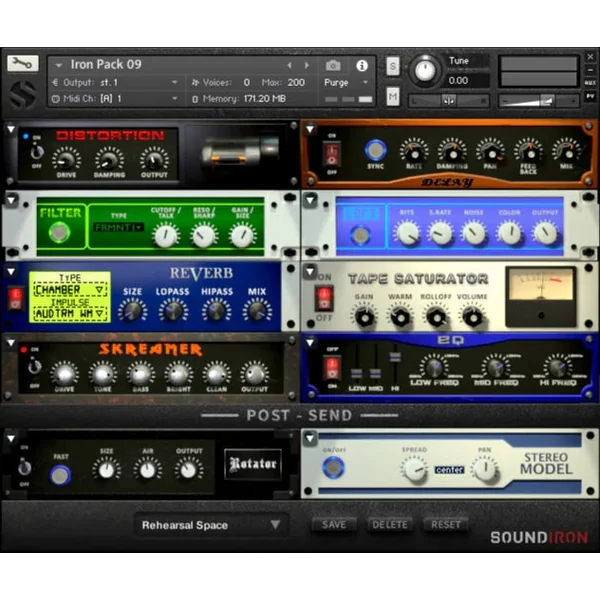The width and height of the screenshot is (600, 600).
Task: Adjust the header volume slider
Action: tap(539, 101)
